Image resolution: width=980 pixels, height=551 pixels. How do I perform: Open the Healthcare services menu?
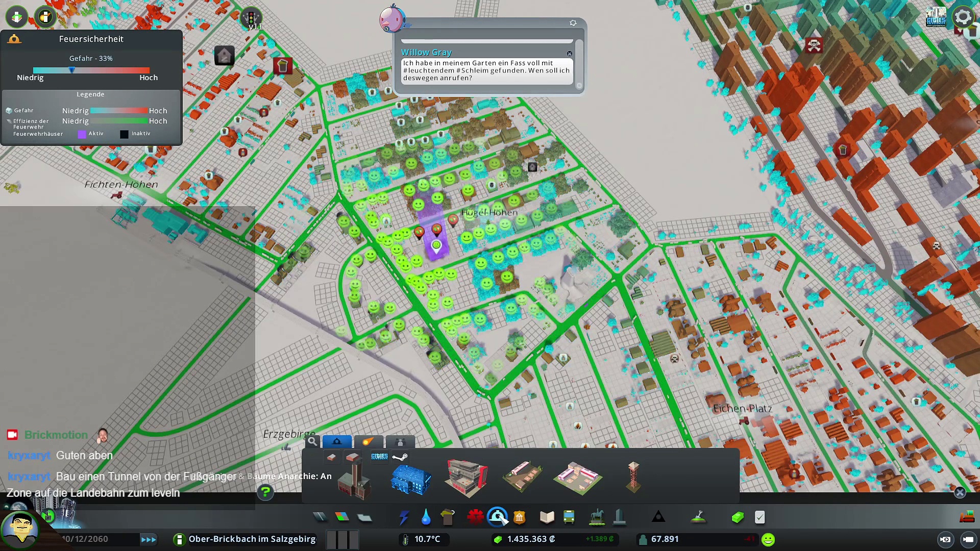(475, 517)
